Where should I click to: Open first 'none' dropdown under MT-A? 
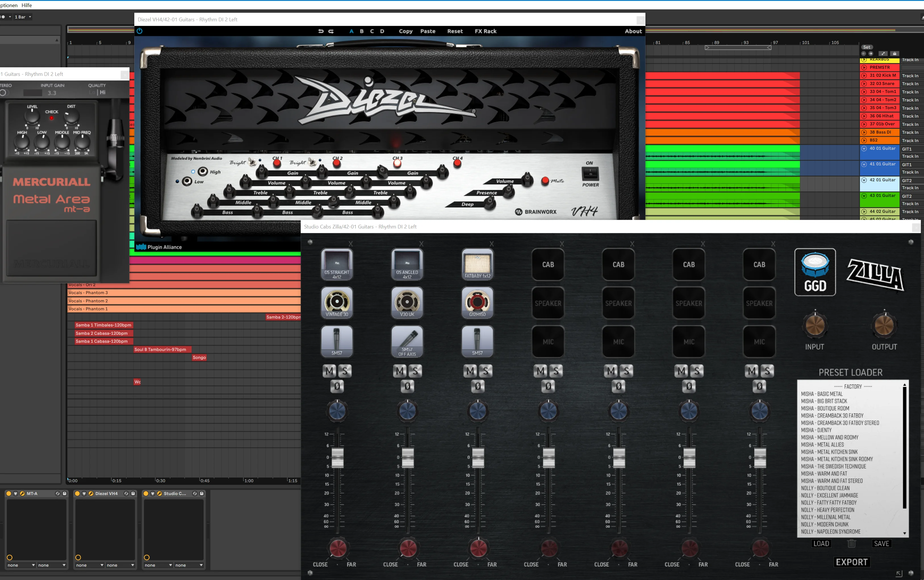pos(21,565)
